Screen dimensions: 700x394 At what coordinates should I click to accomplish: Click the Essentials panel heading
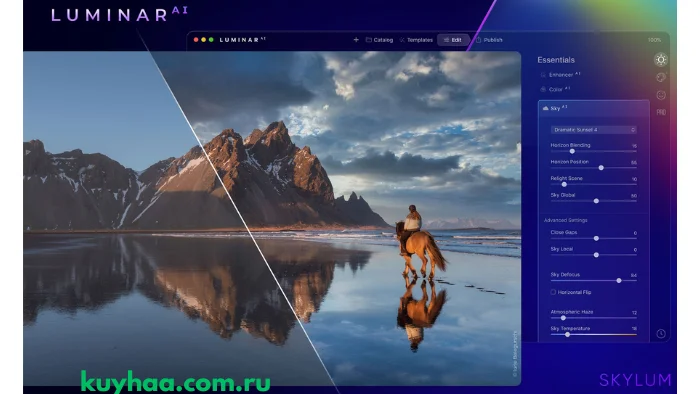click(x=556, y=60)
